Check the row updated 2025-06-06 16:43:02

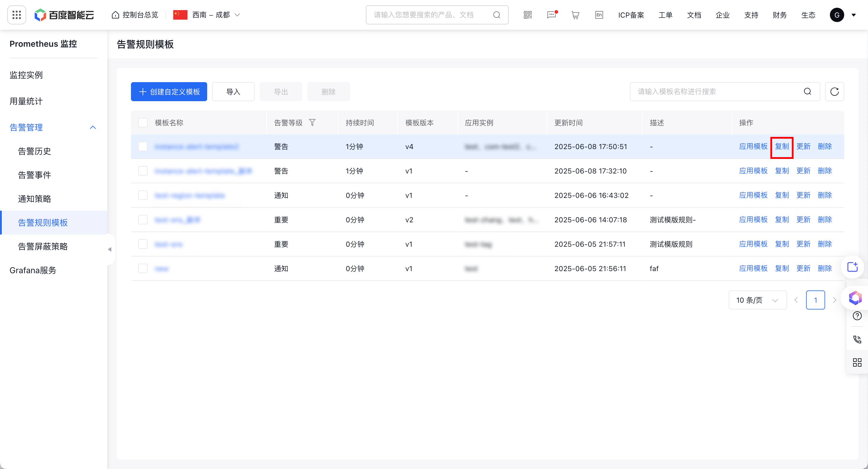(143, 196)
